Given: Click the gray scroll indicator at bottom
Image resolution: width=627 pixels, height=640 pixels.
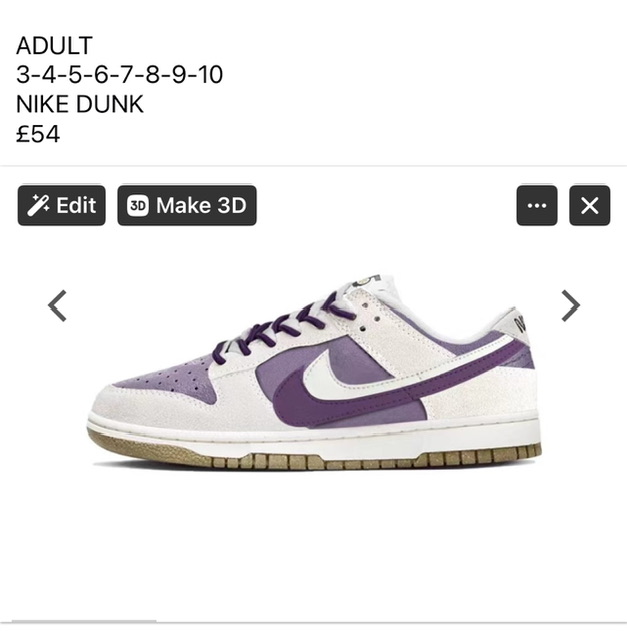Looking at the screenshot, I should 84,622.
